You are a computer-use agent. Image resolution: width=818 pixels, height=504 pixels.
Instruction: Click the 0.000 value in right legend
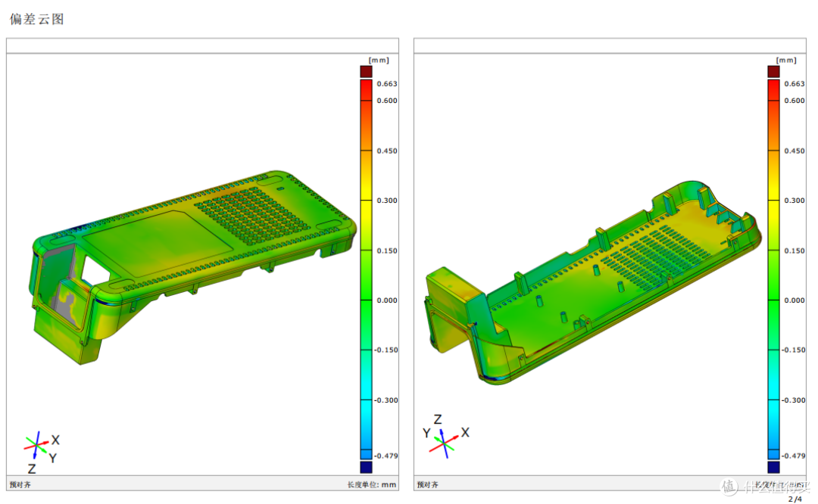tap(794, 300)
